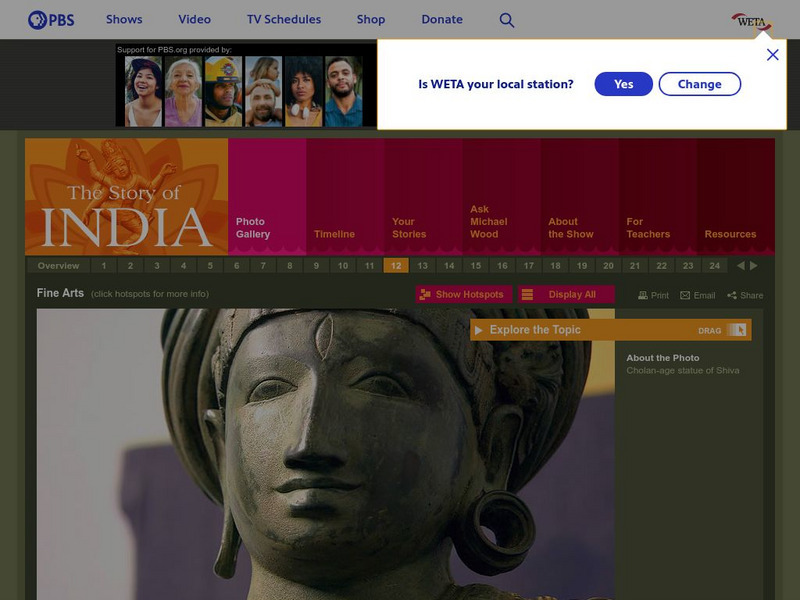Click the Donate link in the header
The image size is (800, 600).
[x=441, y=19]
